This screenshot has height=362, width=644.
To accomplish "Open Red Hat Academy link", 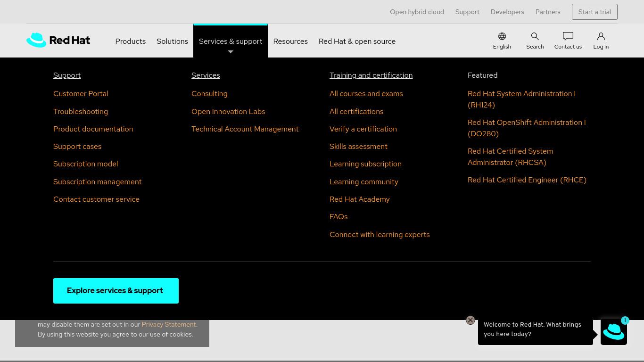I will (359, 199).
